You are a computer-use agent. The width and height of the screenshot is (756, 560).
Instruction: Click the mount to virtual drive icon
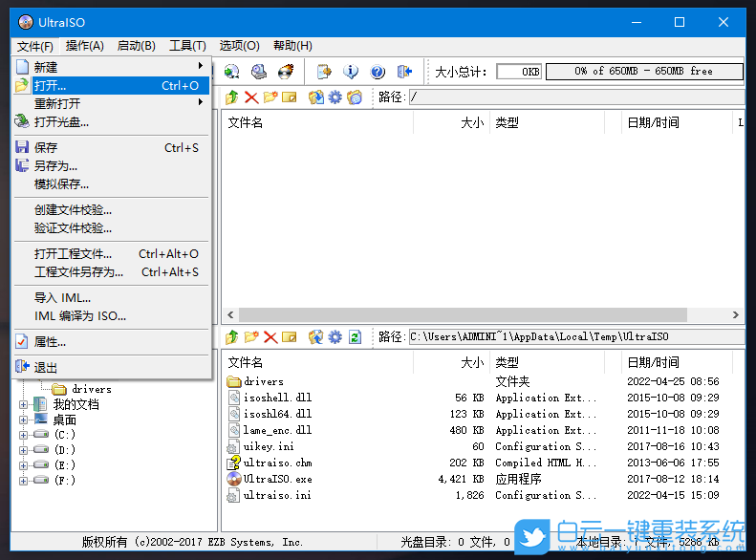click(259, 72)
